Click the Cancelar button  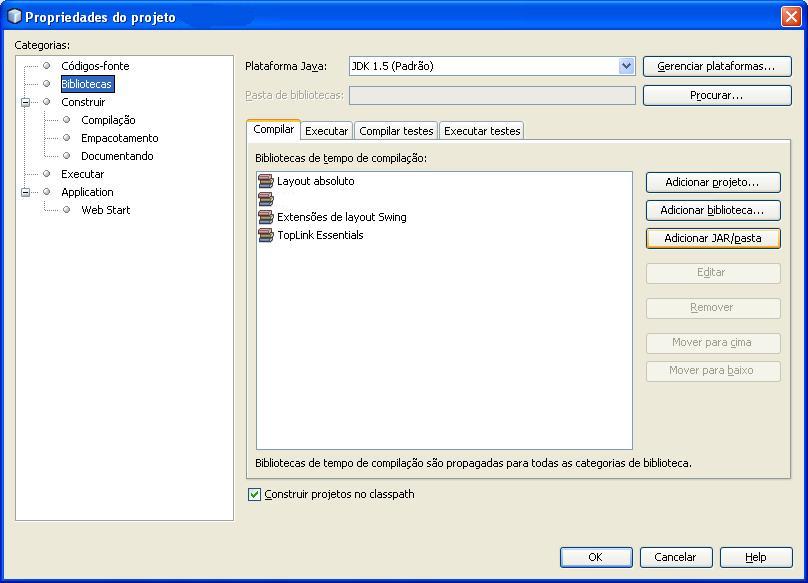tap(676, 557)
